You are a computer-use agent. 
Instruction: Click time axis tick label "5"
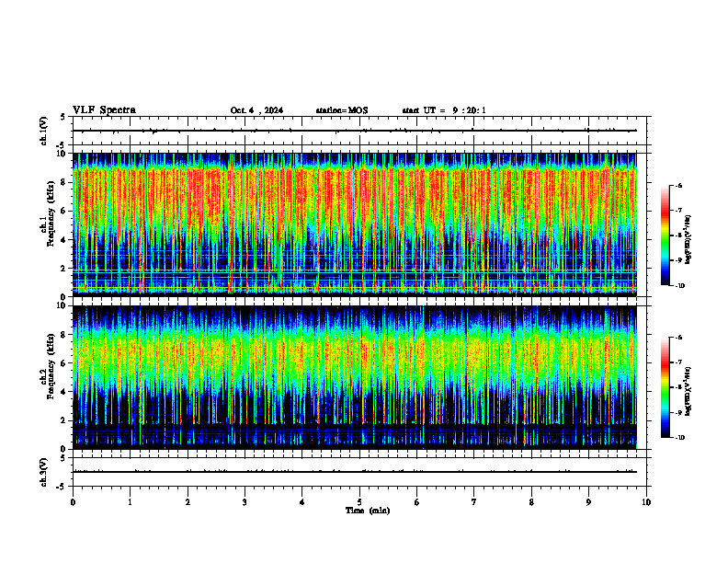coord(359,502)
